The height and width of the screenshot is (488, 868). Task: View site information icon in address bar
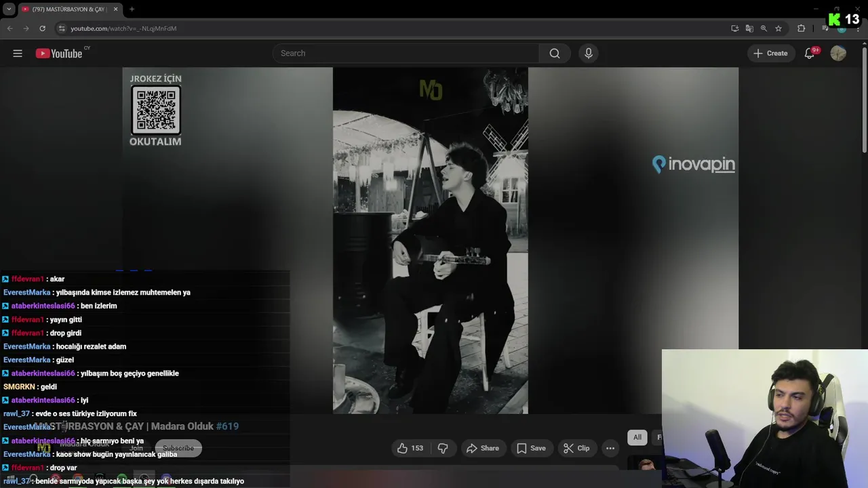click(x=62, y=28)
